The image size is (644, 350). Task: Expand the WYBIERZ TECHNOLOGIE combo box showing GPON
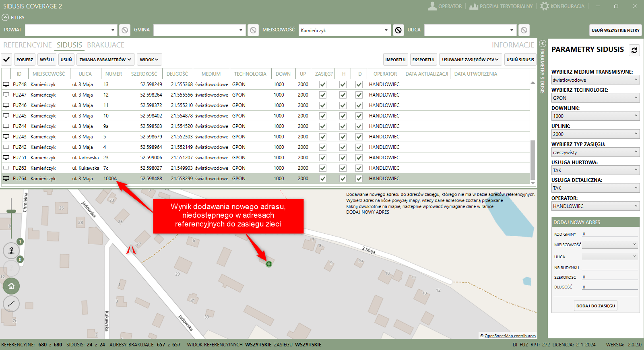pos(595,98)
